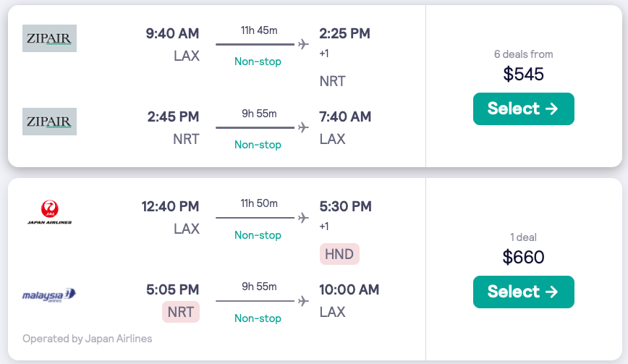
Task: Click the $545 price
Action: click(523, 74)
